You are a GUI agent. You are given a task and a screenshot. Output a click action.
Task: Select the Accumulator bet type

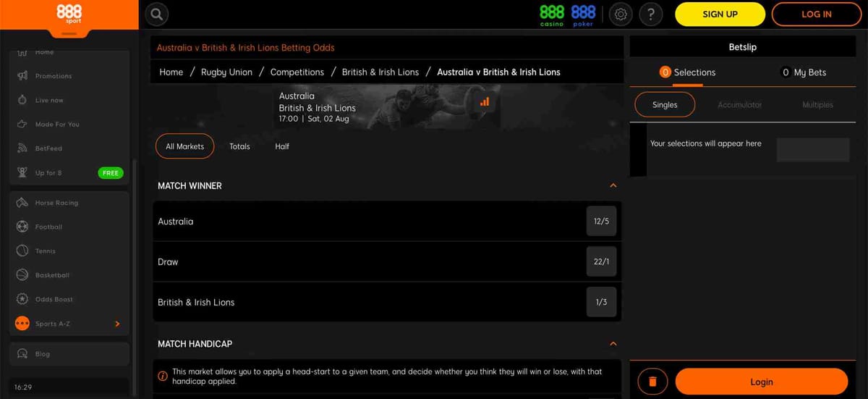coord(739,105)
